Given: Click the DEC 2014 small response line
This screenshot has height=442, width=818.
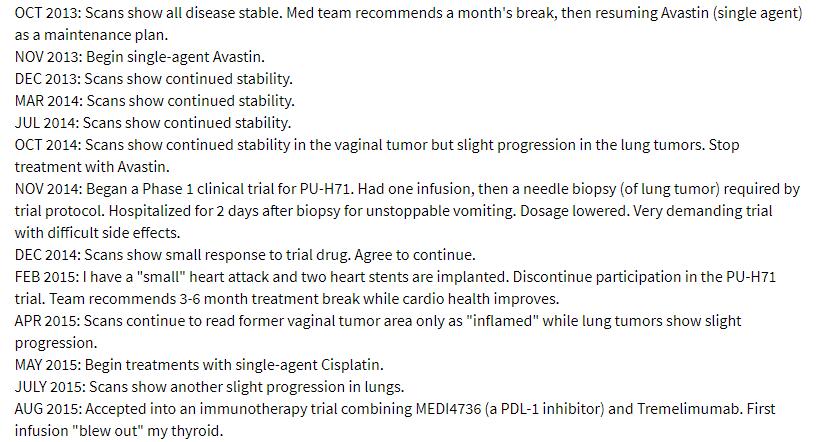Looking at the screenshot, I should (x=245, y=255).
